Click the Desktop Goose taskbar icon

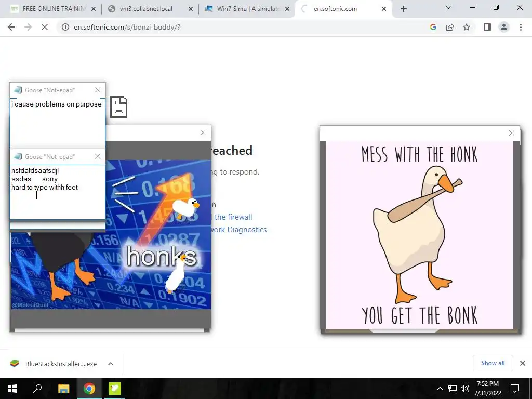pyautogui.click(x=115, y=389)
